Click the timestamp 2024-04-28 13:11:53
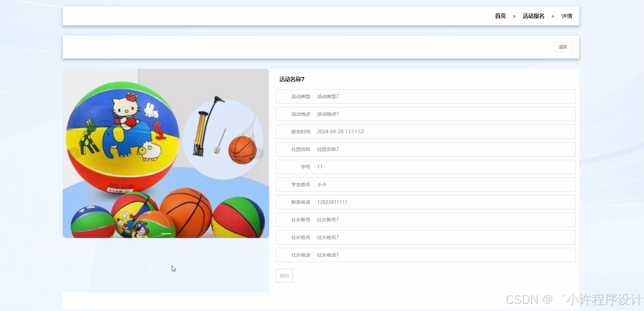644x311 pixels. (x=340, y=132)
